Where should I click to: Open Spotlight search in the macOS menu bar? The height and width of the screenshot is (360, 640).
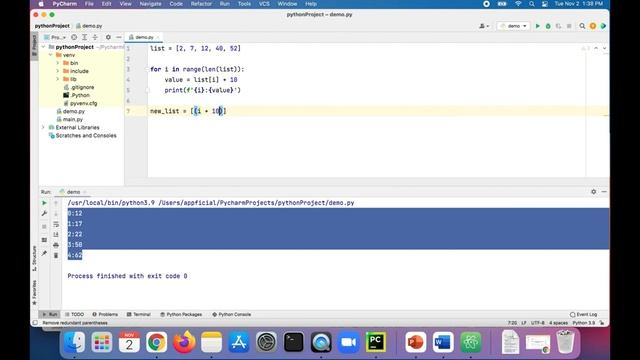coord(531,4)
